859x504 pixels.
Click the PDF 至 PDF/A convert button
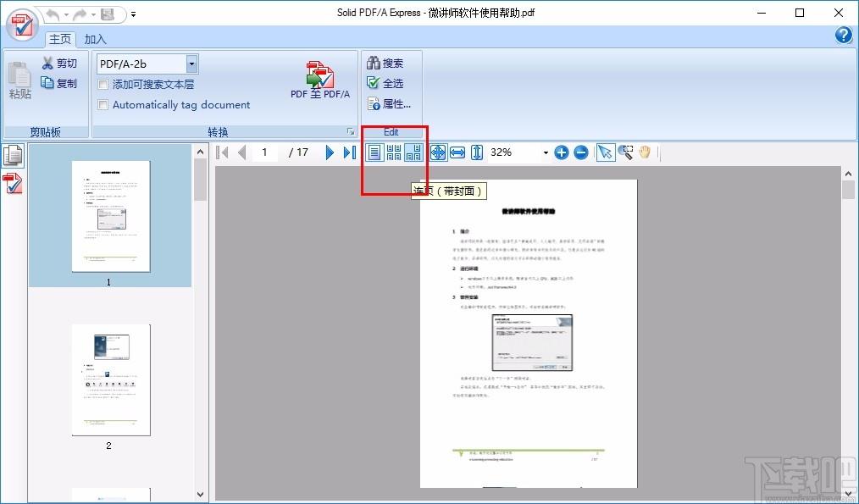[x=320, y=80]
